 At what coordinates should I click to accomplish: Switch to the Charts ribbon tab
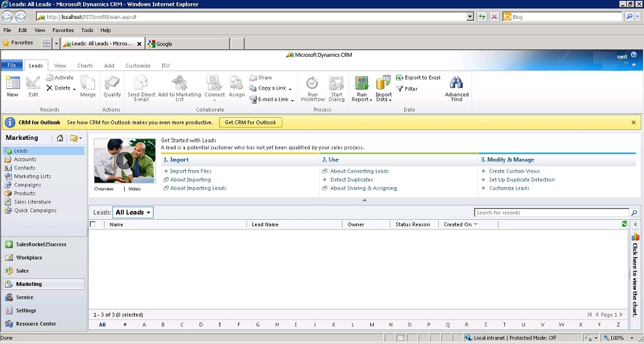(x=85, y=66)
